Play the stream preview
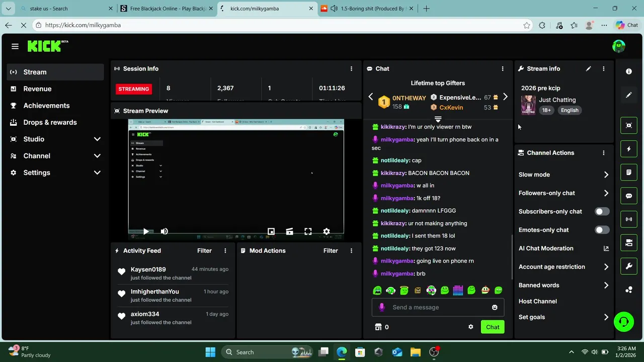This screenshot has width=644, height=362. point(145,231)
